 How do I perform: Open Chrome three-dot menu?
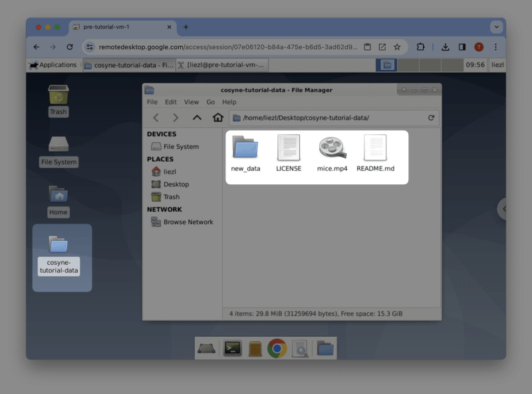point(495,47)
